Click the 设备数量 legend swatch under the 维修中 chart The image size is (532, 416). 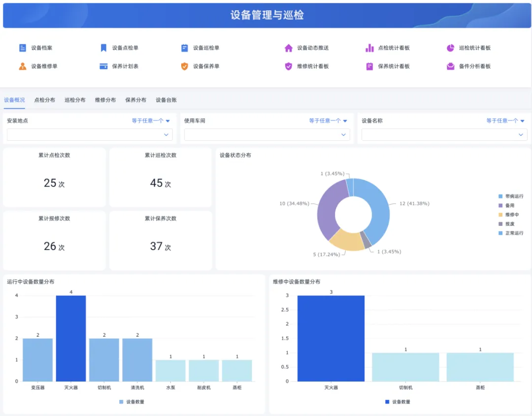pos(387,402)
